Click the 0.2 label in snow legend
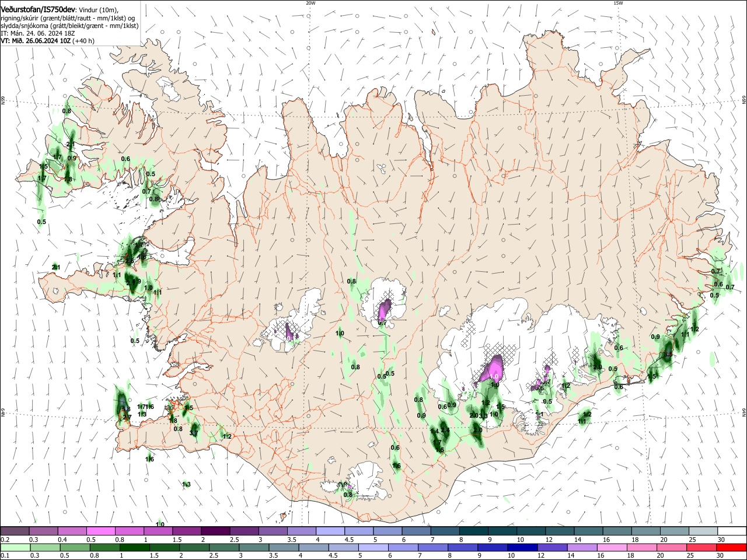The height and width of the screenshot is (560, 747). [5, 540]
